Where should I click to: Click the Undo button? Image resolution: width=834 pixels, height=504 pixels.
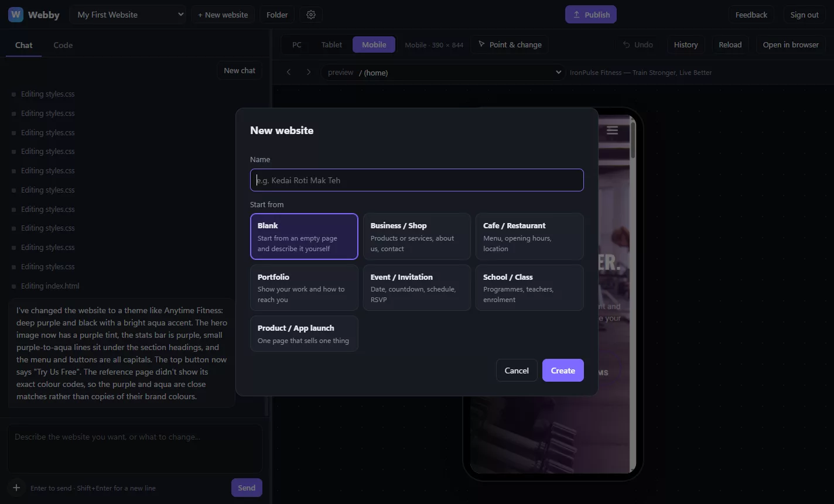pyautogui.click(x=638, y=44)
